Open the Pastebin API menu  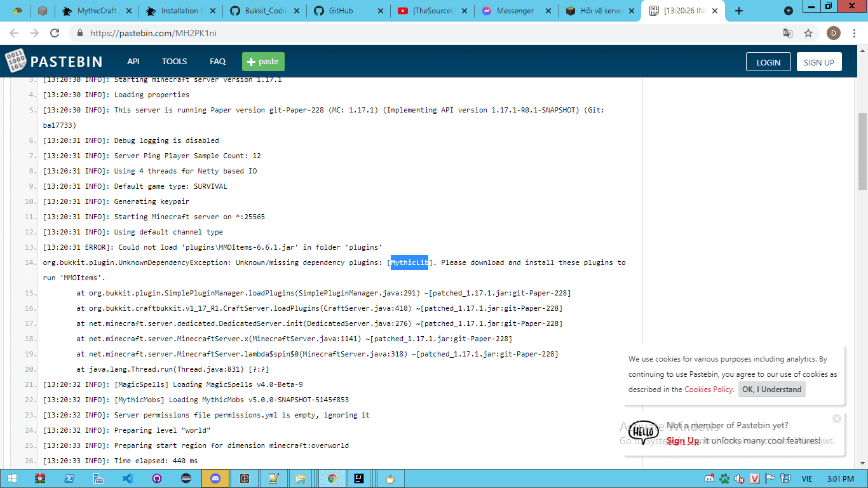pos(133,62)
